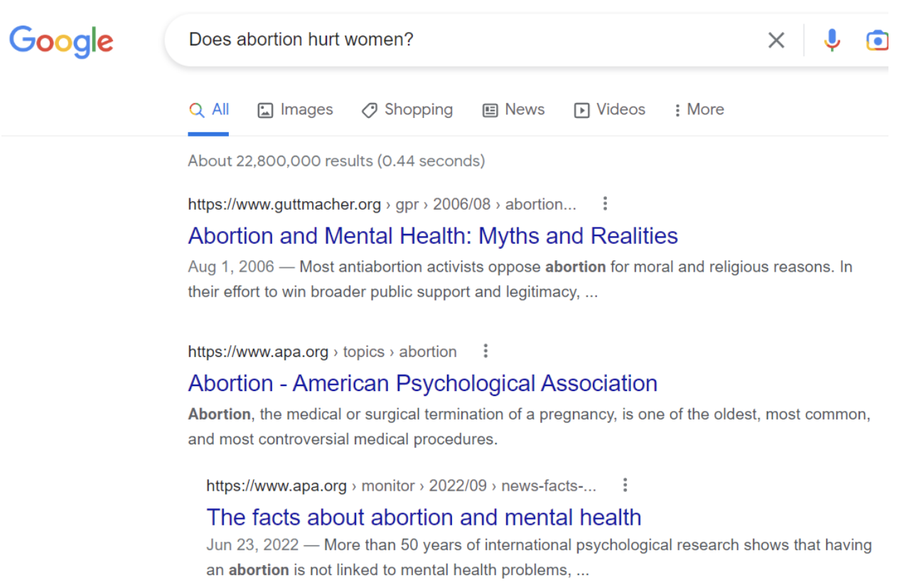924x583 pixels.
Task: Expand the More search options menu
Action: click(699, 109)
